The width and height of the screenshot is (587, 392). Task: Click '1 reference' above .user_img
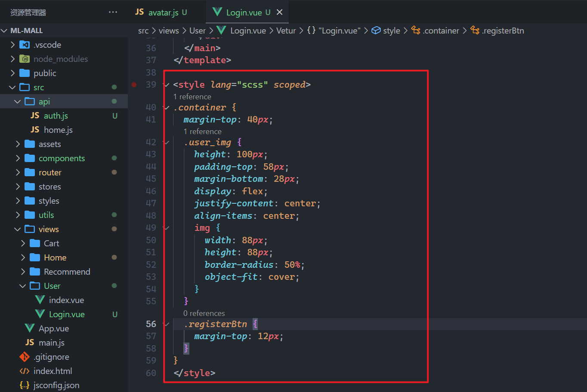tap(203, 132)
